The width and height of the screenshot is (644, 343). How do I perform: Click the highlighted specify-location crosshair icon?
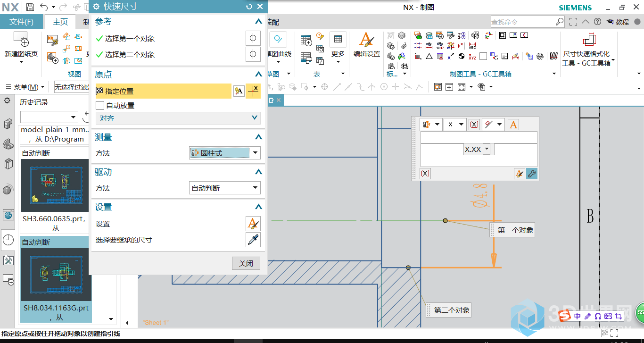(x=254, y=91)
